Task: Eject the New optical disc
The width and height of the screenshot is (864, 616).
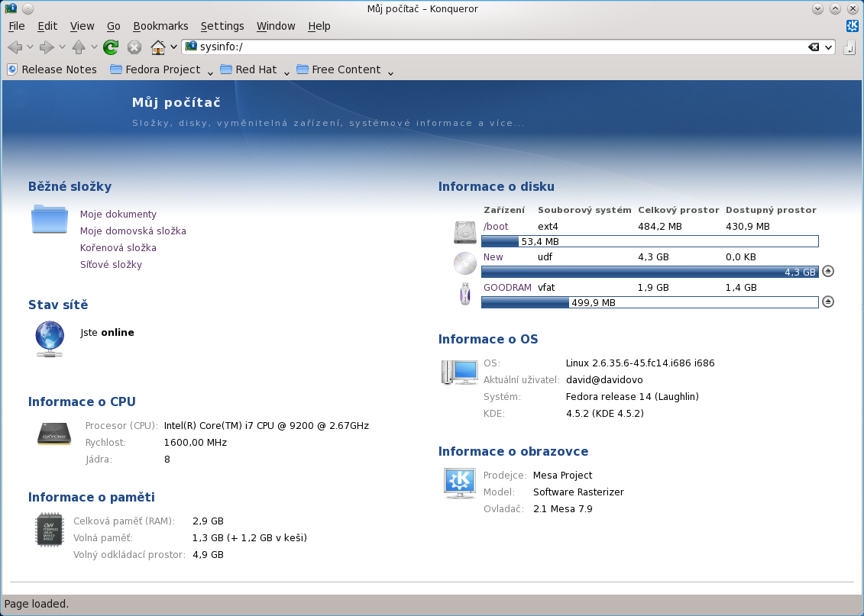Action: (827, 272)
